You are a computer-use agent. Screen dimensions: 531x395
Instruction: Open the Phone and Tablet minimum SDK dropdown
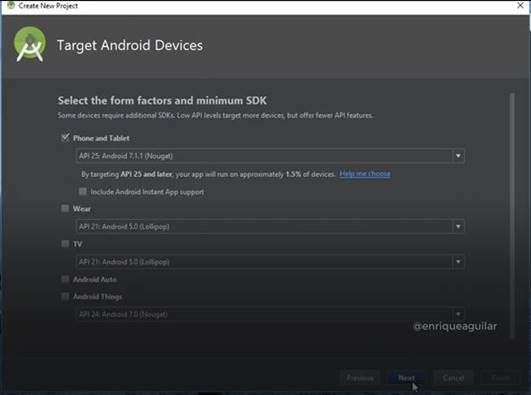(458, 156)
